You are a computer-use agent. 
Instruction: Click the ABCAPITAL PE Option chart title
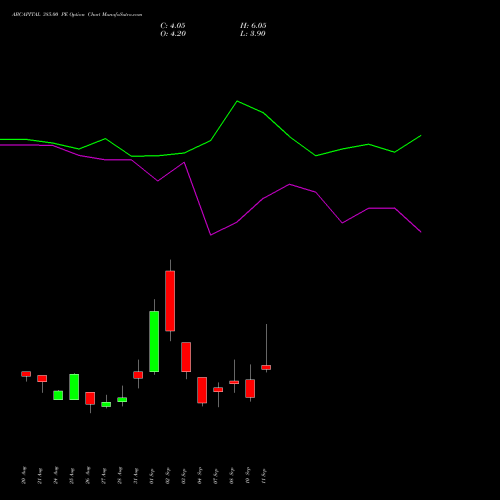[x=77, y=15]
